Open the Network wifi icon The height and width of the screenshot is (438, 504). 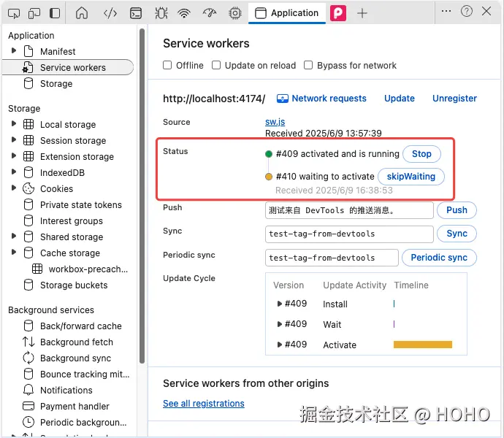pos(184,13)
